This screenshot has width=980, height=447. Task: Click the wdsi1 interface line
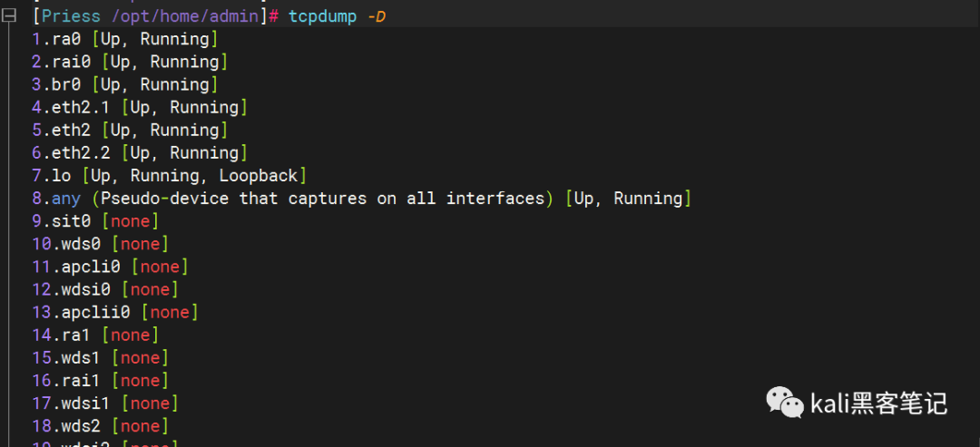105,403
